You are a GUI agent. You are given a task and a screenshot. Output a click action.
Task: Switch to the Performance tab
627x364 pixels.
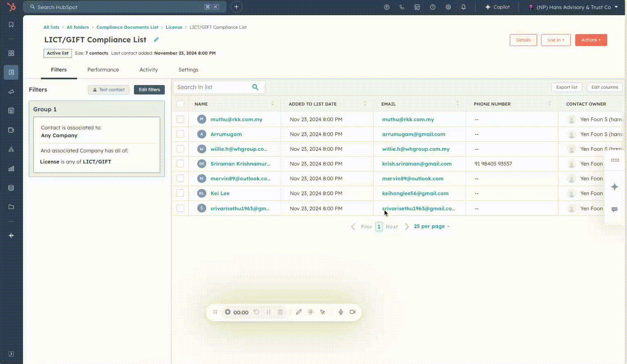[103, 70]
